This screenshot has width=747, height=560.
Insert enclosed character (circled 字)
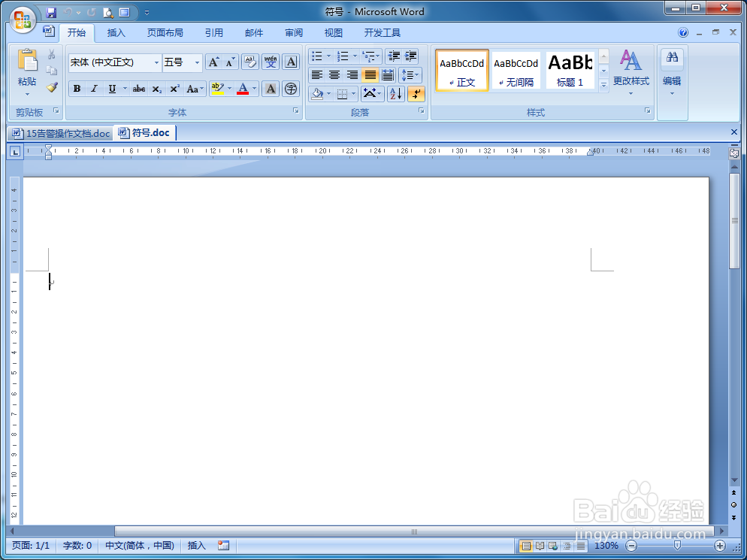[x=291, y=89]
